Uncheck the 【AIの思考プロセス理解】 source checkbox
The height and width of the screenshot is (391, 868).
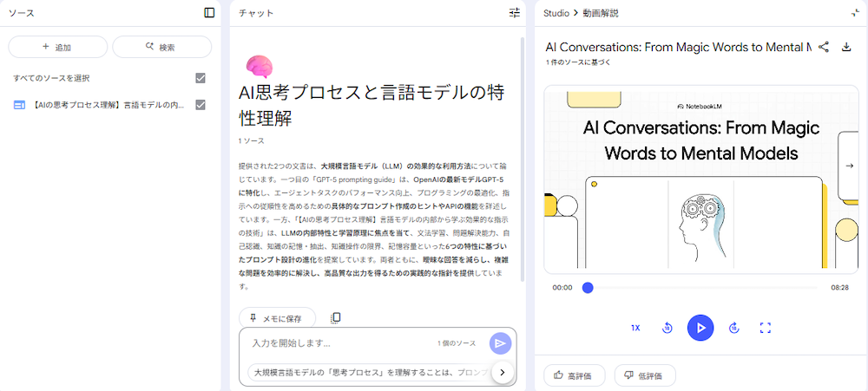coord(201,105)
